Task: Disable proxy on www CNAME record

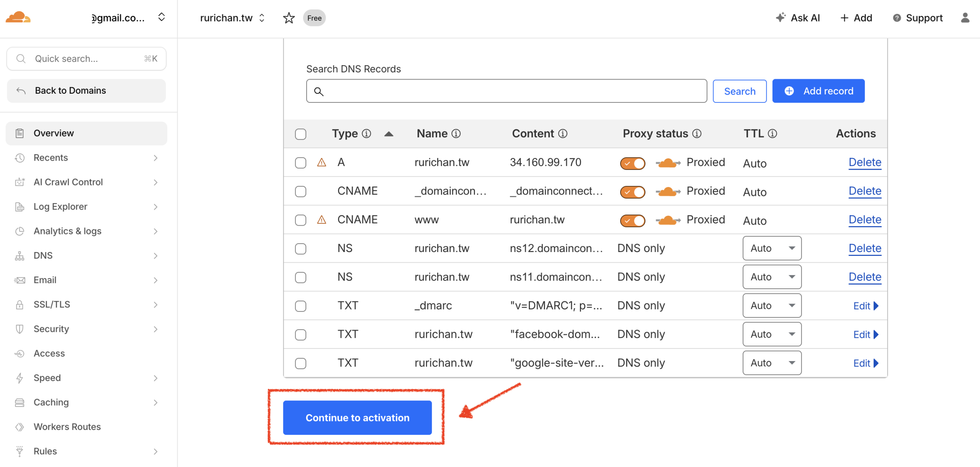Action: pyautogui.click(x=632, y=221)
